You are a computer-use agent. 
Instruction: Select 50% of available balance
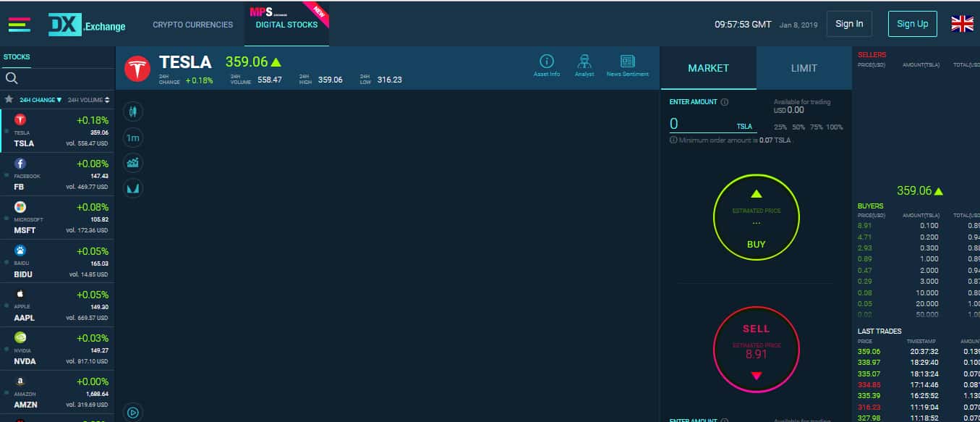tap(798, 127)
